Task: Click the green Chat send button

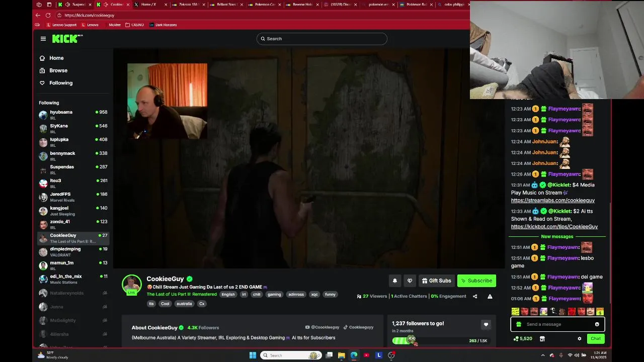Action: [x=596, y=339]
